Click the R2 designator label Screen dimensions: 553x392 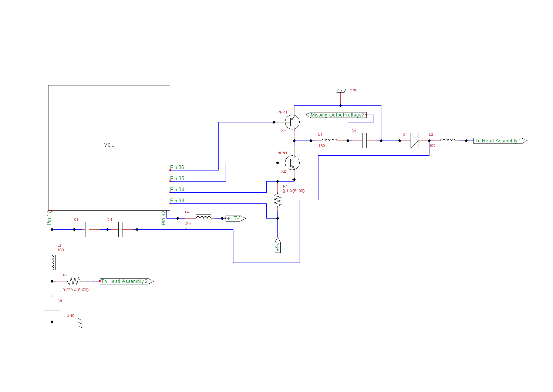click(65, 275)
